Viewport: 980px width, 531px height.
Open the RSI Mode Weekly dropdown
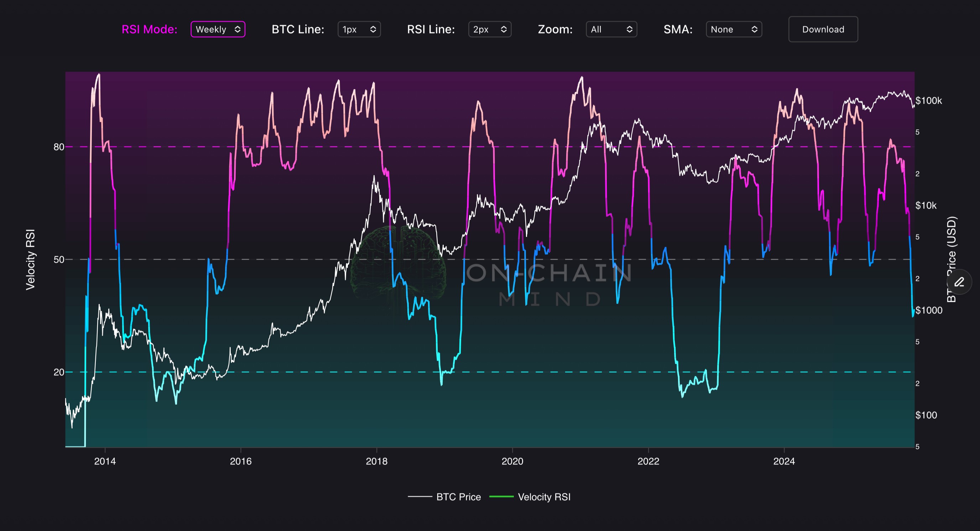click(213, 29)
